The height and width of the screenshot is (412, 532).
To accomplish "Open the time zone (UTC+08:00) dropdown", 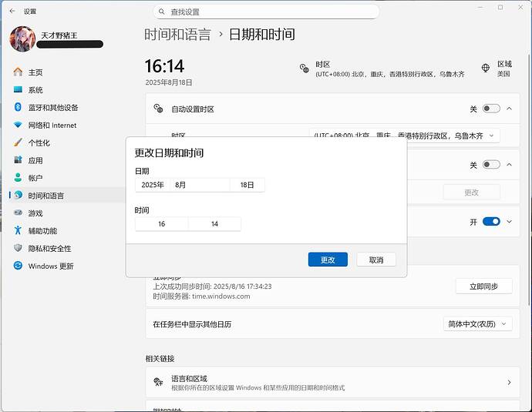I will coord(404,136).
